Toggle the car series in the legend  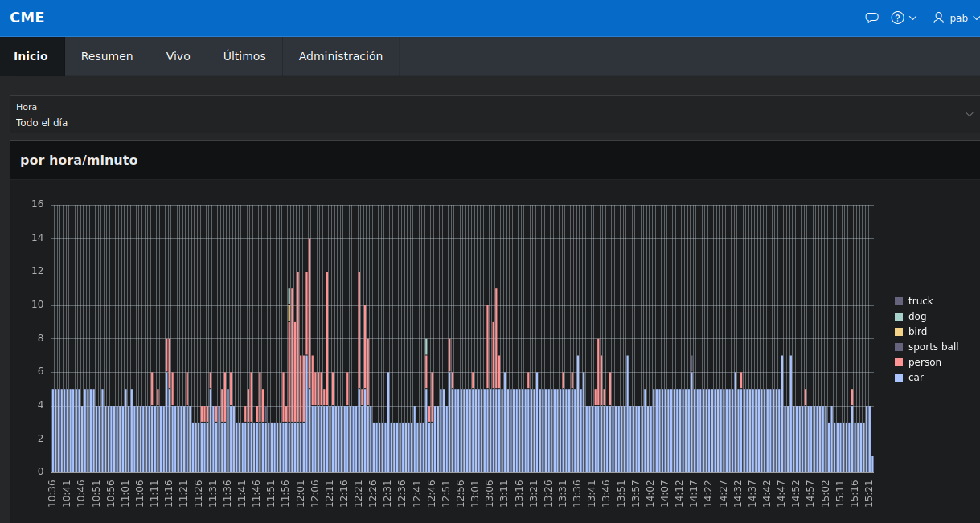(x=914, y=377)
